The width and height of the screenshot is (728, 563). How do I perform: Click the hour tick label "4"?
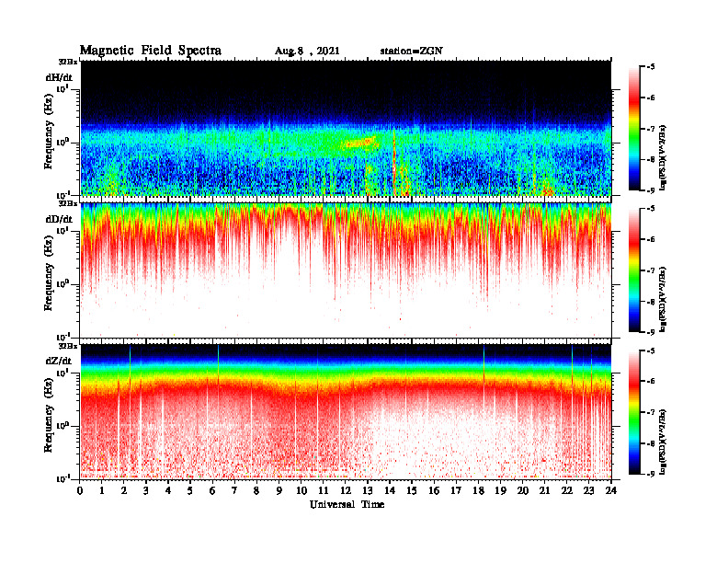(168, 490)
